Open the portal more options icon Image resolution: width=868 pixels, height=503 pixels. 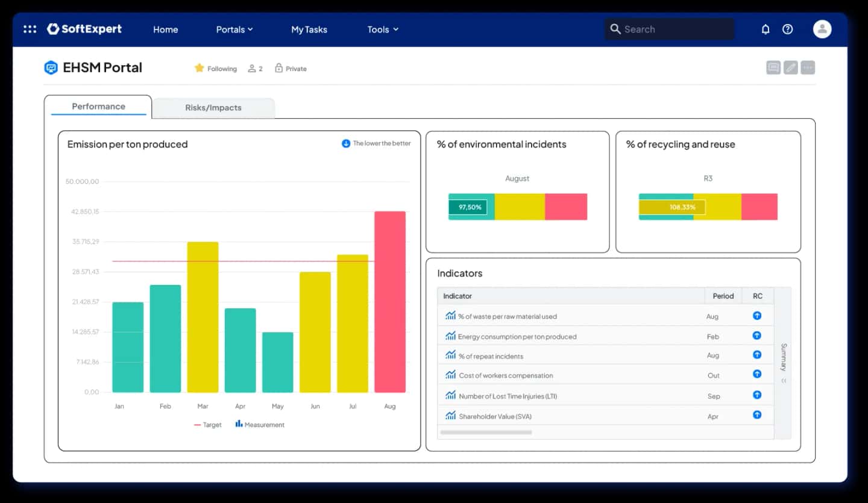(808, 67)
